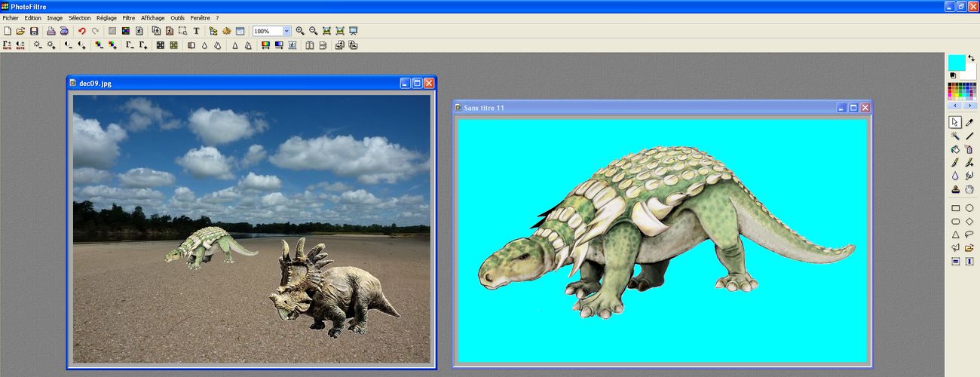
Task: Swap foreground and background colors
Action: pos(971,58)
